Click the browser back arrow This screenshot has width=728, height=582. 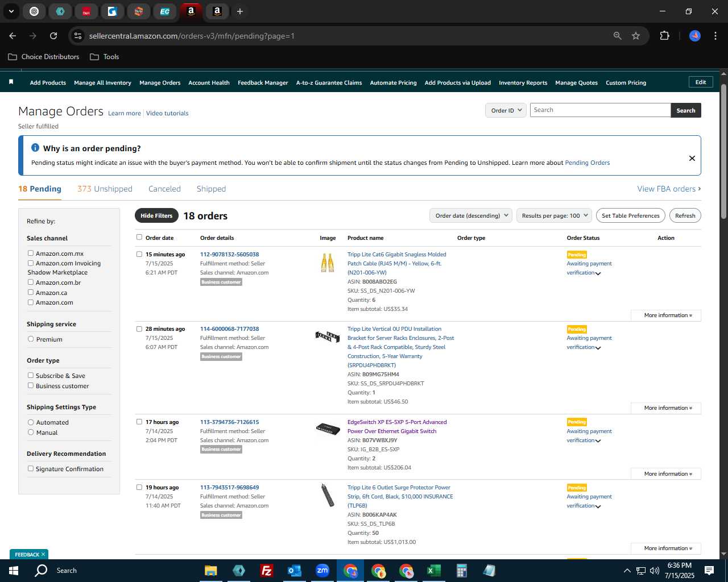(13, 36)
